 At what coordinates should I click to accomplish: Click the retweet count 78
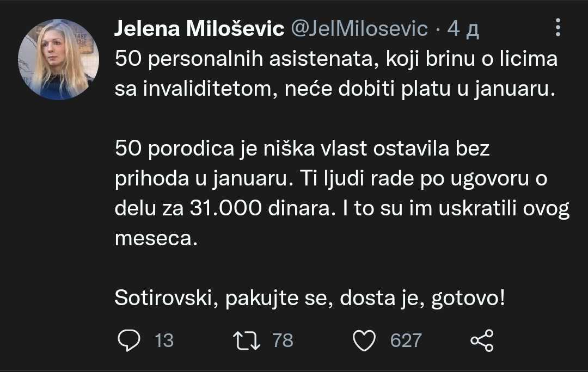click(x=283, y=340)
